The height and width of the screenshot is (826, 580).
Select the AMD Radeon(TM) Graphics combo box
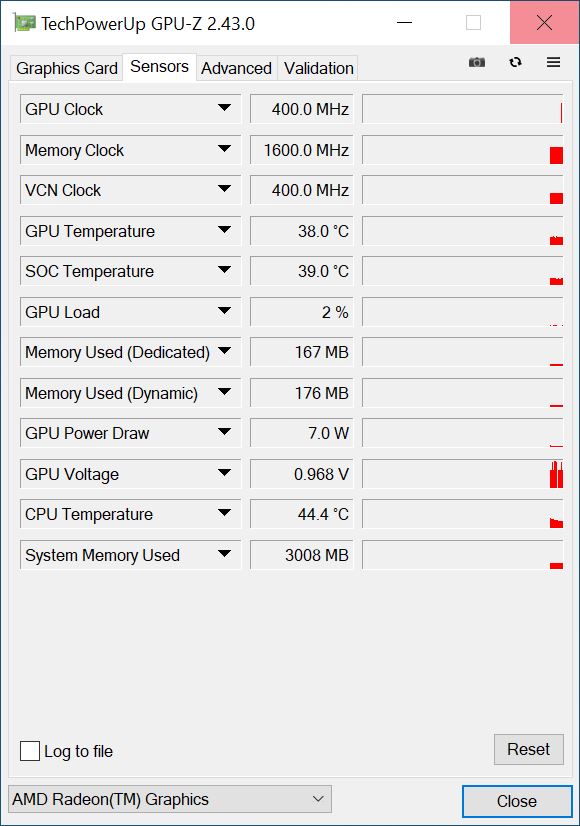pyautogui.click(x=170, y=799)
